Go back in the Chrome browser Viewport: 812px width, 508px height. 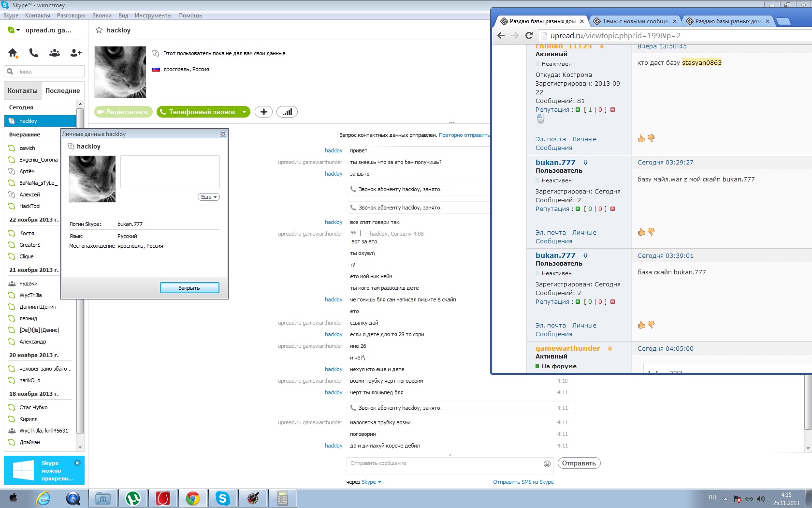coord(501,35)
